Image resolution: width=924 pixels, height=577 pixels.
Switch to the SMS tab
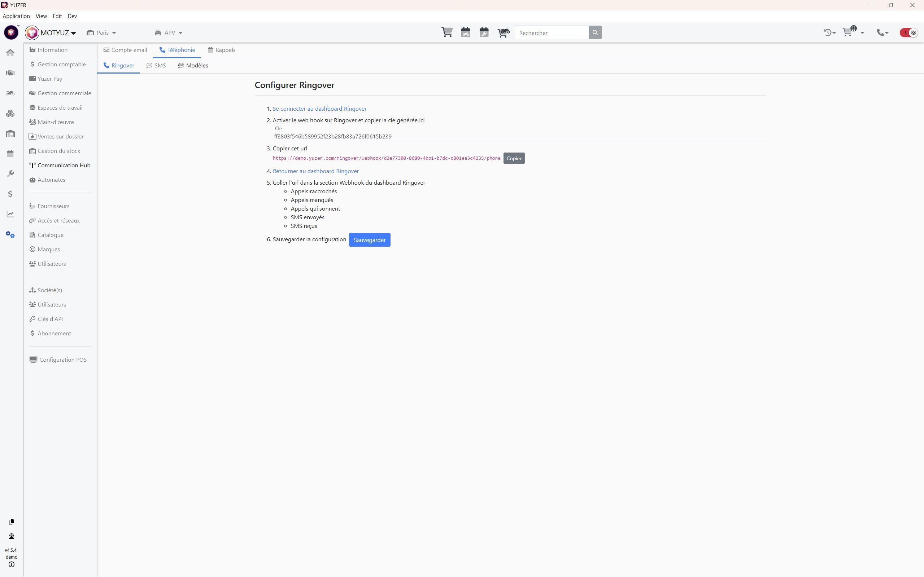[x=156, y=66]
